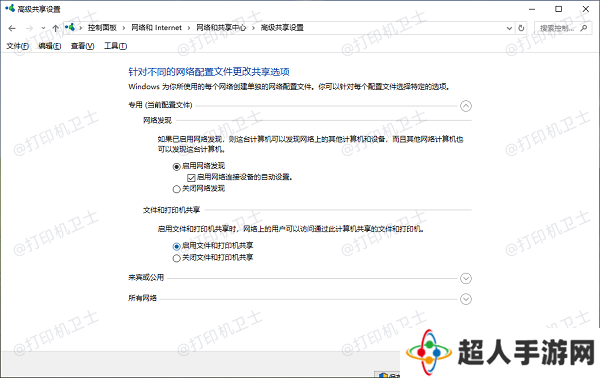600x378 pixels.
Task: Click the 针对不同的网络配置文件更改共享选项 heading
Action: click(209, 72)
